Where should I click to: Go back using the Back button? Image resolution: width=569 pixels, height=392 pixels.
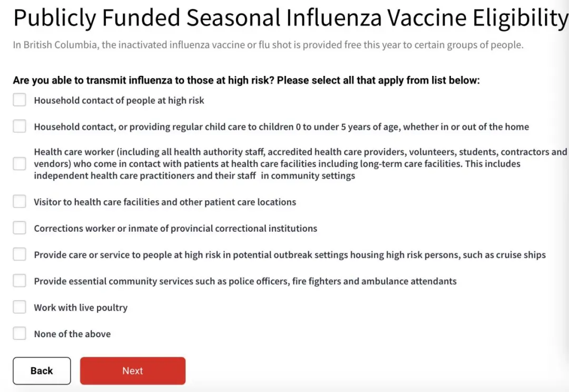click(x=42, y=371)
